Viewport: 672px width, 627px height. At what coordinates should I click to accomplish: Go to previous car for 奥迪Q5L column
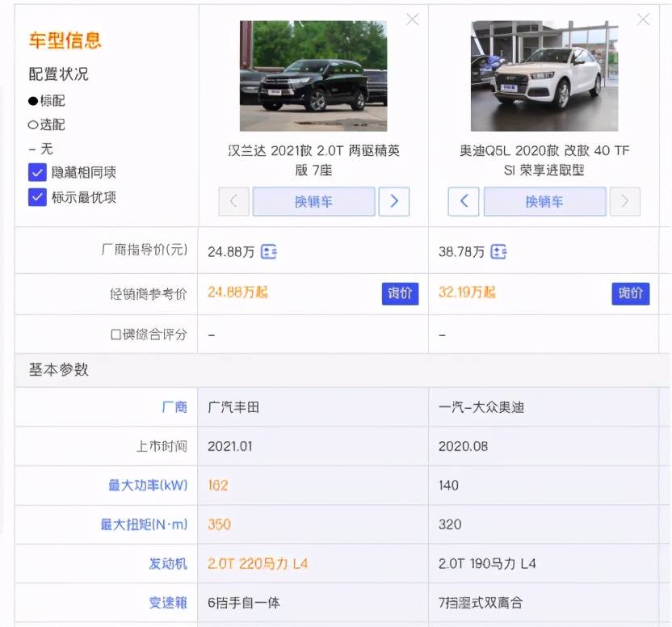(464, 201)
